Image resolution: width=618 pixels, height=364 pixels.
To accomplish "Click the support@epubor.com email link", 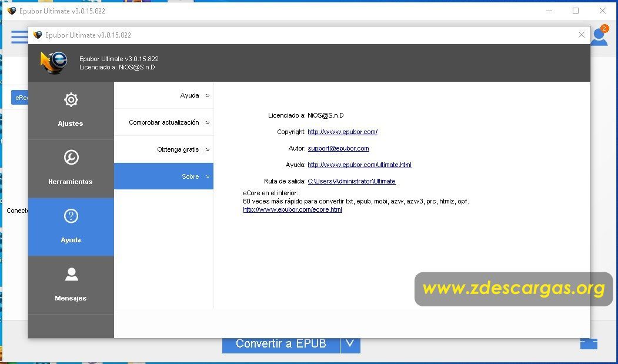I will click(x=338, y=148).
